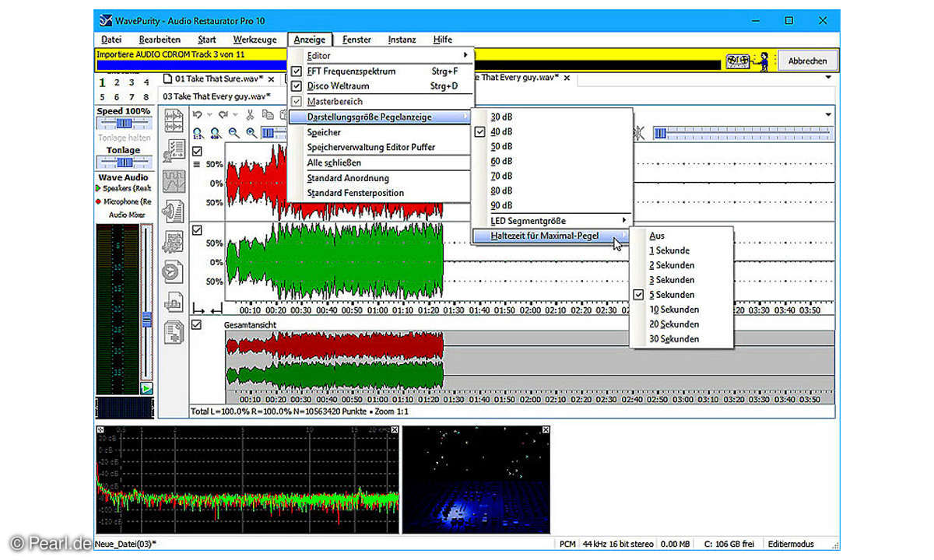The image size is (934, 560).
Task: Click Speicherverwaltung Editor Puffer entry
Action: pos(380,147)
